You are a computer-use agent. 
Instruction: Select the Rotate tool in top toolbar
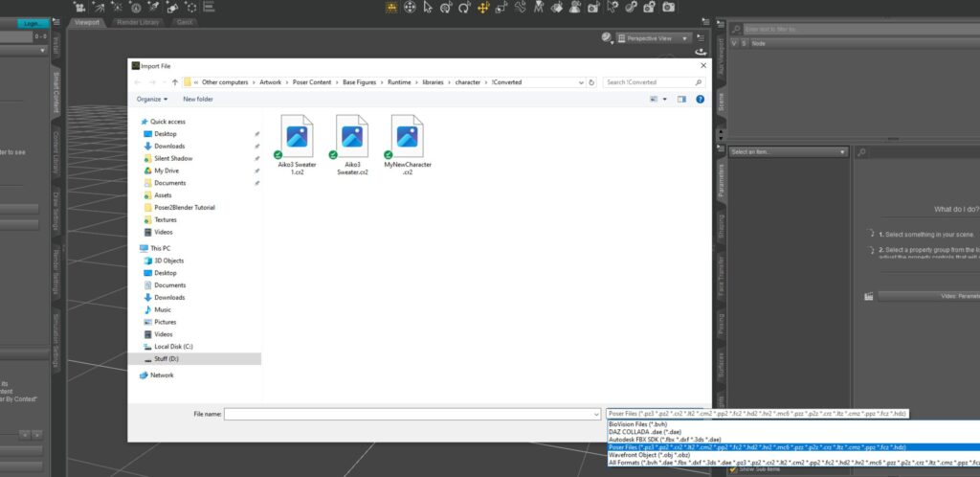464,8
